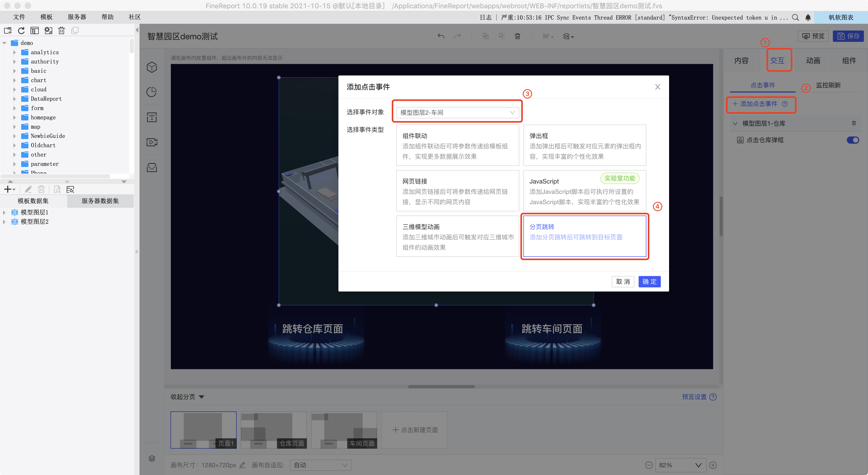The image size is (868, 475).
Task: Open the 服务器 menu
Action: tap(77, 17)
